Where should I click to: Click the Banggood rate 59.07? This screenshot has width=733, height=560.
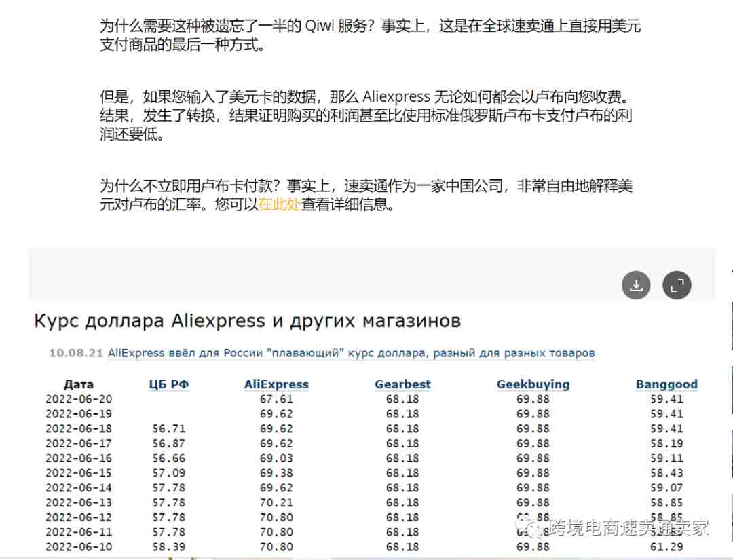pos(666,488)
